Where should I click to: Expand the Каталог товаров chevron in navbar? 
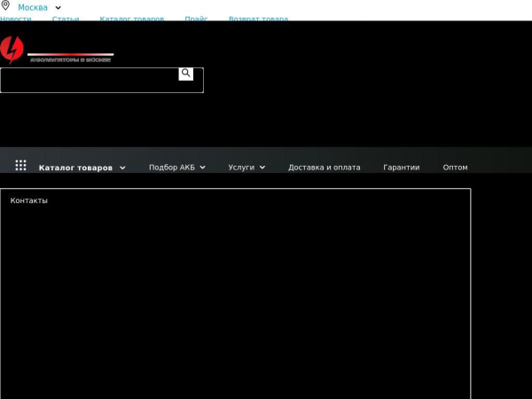pos(122,168)
